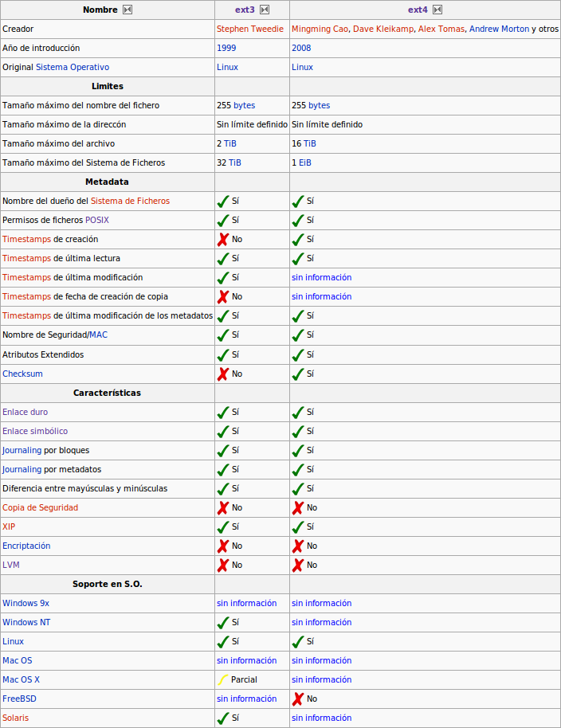
Task: Open the POSIX link
Action: (x=96, y=220)
